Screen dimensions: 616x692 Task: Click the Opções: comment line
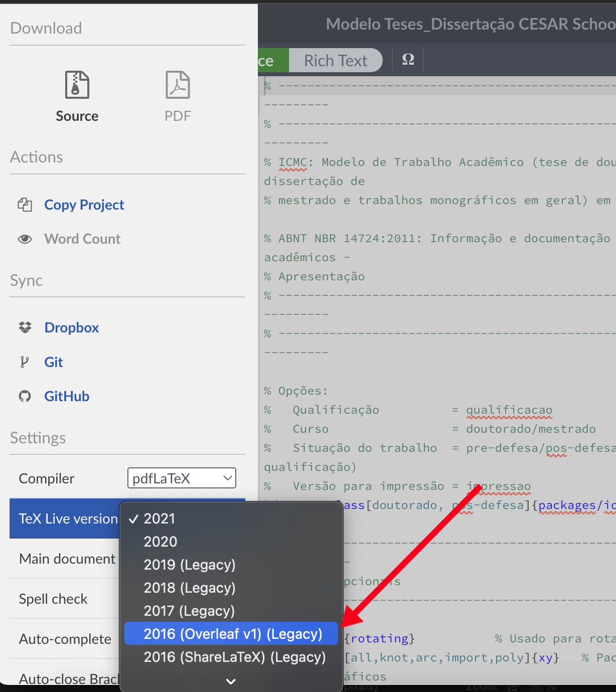click(x=296, y=391)
